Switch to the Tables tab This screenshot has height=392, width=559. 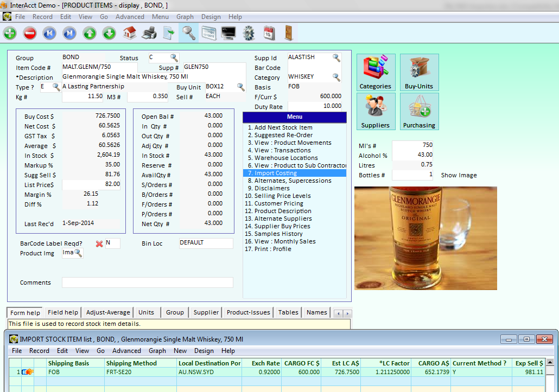pyautogui.click(x=288, y=312)
